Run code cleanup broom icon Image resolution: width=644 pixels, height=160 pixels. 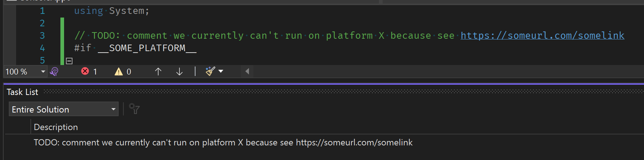pos(210,71)
